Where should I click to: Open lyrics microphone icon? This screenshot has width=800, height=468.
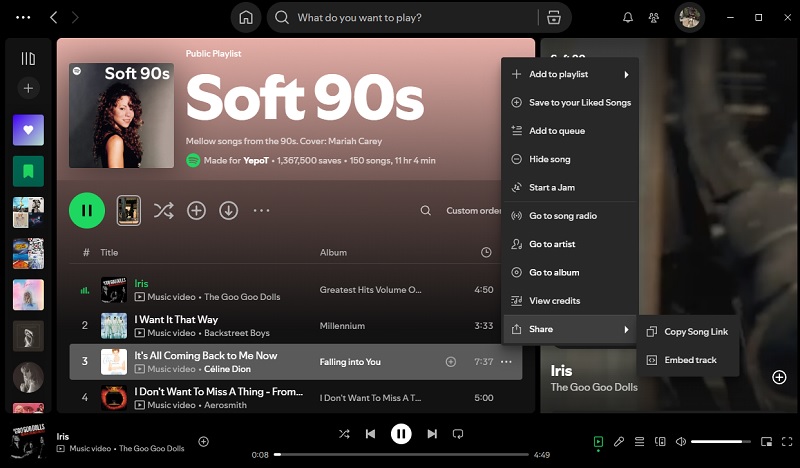[x=619, y=441]
